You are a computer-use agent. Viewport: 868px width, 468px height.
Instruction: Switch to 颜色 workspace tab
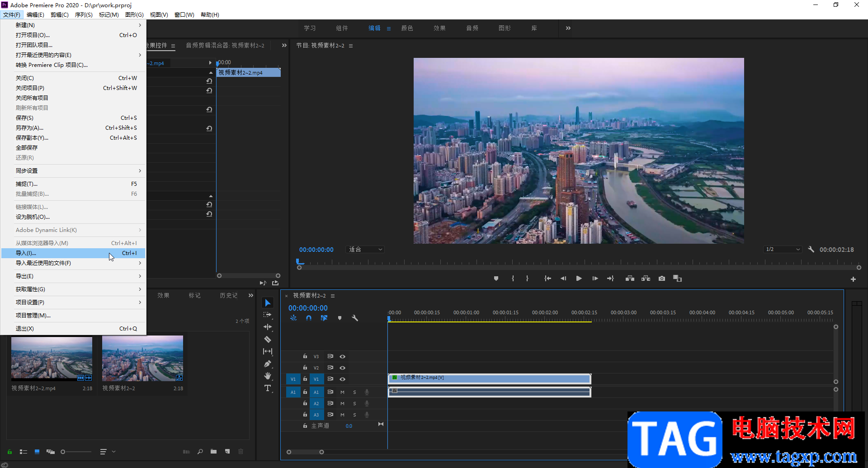tap(407, 28)
